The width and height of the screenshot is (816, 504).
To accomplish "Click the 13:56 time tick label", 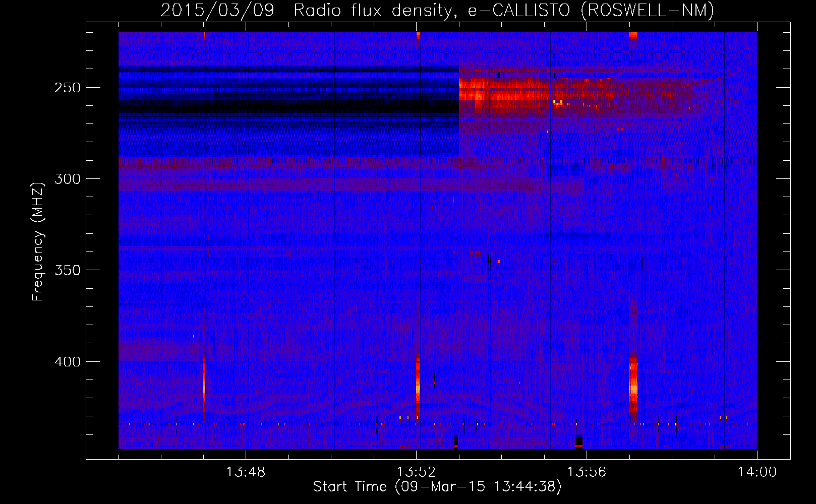I will tap(587, 472).
